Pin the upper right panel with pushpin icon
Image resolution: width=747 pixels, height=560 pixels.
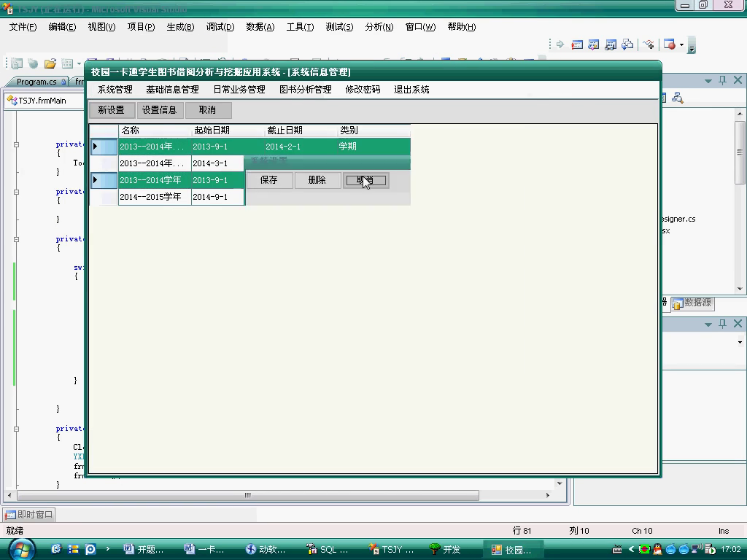coord(722,80)
